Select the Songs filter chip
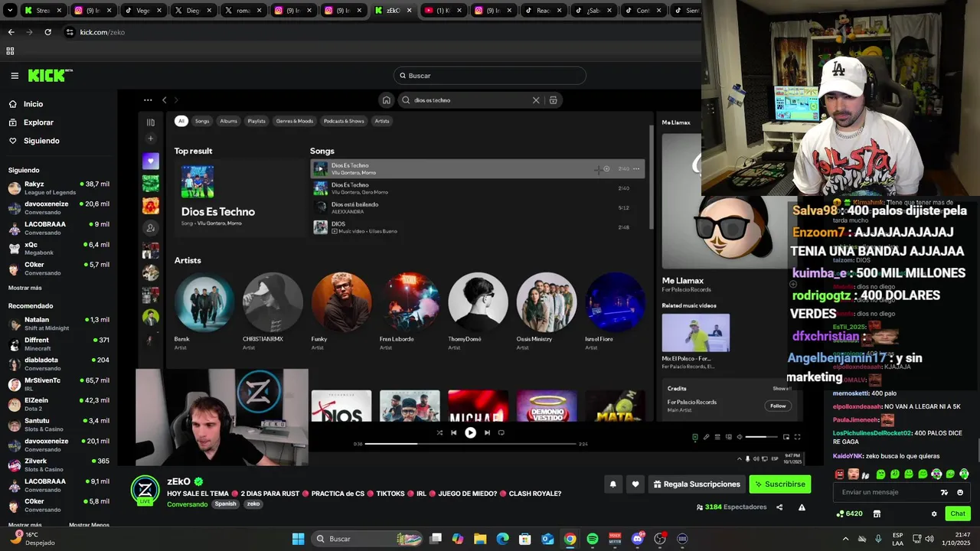Viewport: 980px width, 551px height. (x=202, y=121)
